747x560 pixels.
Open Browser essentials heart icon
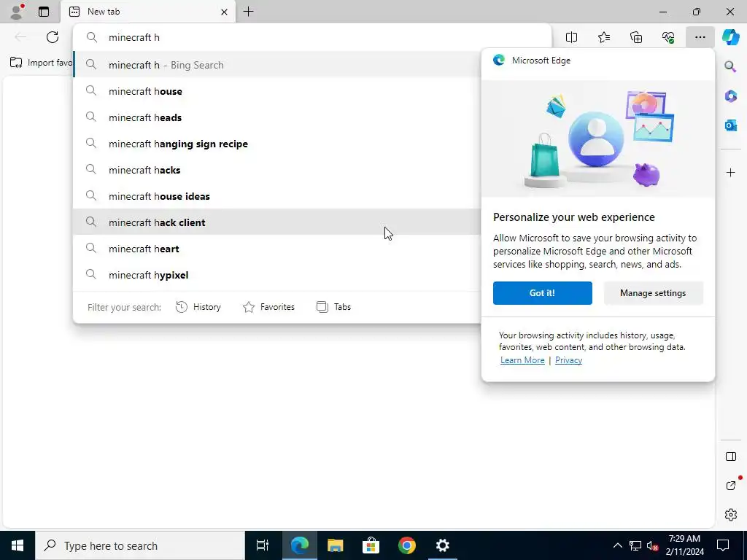pos(668,37)
